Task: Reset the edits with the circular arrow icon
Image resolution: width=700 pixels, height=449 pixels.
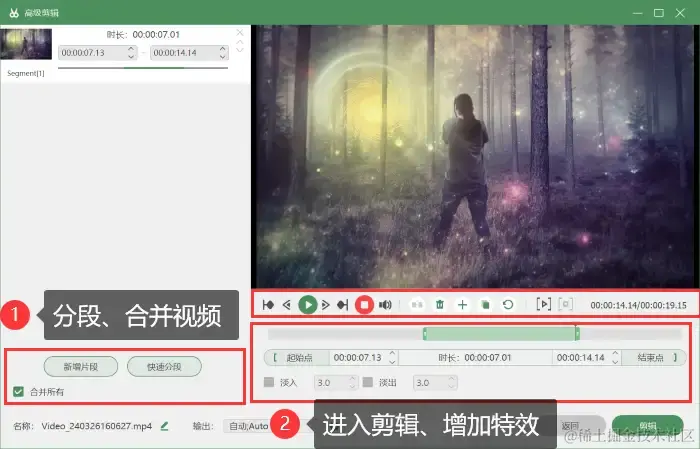Action: tap(508, 305)
